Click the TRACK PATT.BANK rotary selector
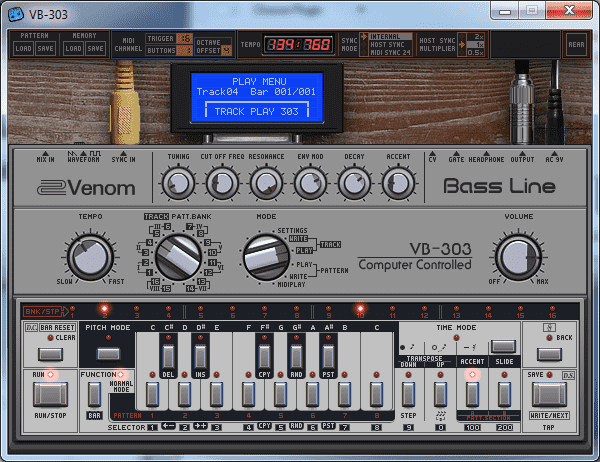This screenshot has width=600, height=462. click(x=178, y=257)
